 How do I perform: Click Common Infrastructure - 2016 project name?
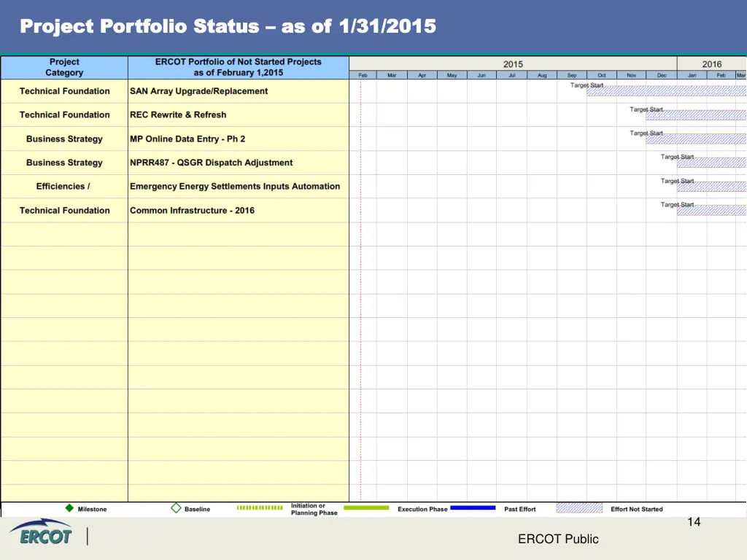pos(192,211)
